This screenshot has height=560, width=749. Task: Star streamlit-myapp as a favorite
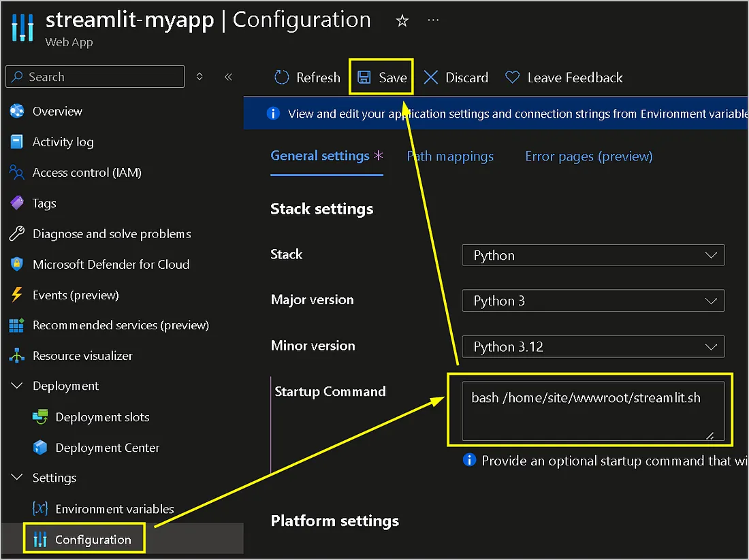[x=402, y=20]
